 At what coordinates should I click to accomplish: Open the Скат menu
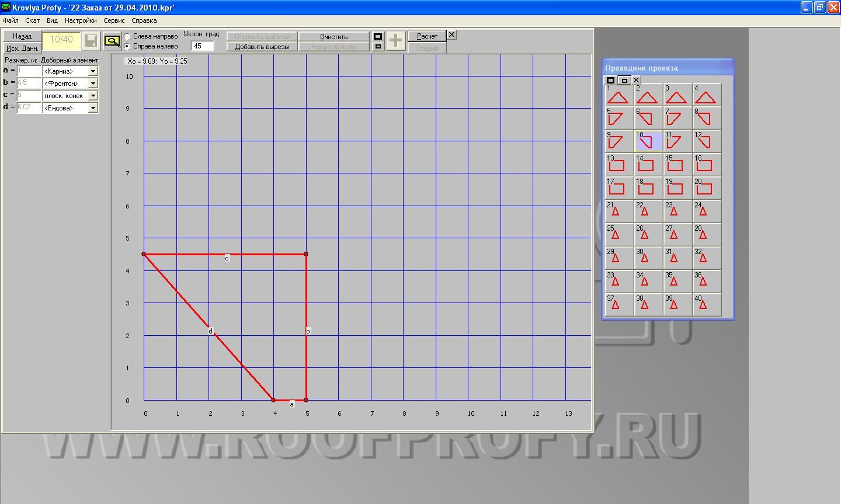[x=33, y=20]
